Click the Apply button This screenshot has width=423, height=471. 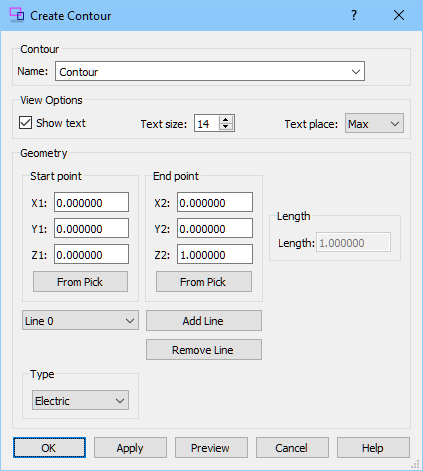[130, 448]
